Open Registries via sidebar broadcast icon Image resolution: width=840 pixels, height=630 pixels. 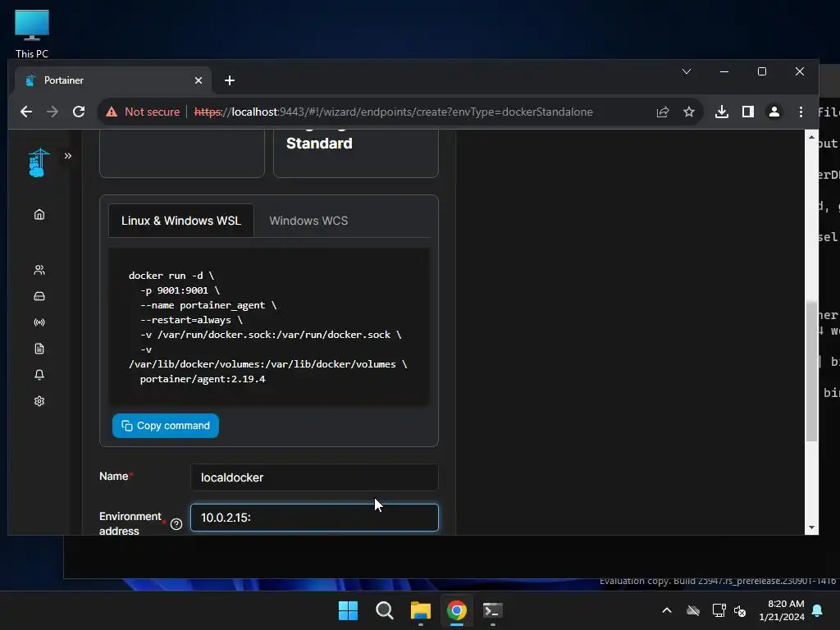point(39,322)
